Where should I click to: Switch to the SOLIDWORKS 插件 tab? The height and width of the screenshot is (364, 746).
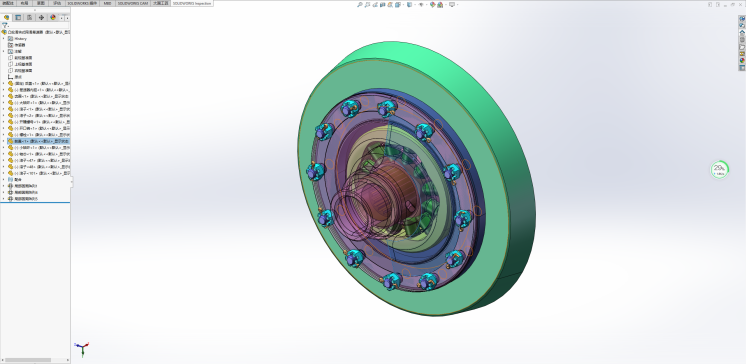82,3
